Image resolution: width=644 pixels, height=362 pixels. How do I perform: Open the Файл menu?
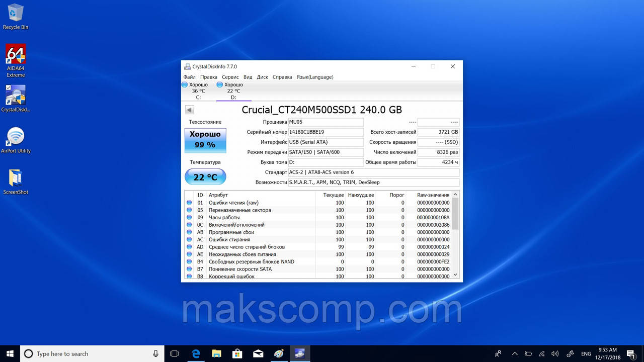190,77
